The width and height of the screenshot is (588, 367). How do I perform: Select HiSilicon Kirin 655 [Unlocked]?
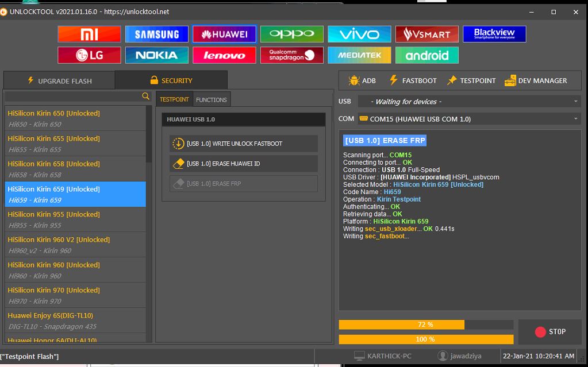[75, 144]
